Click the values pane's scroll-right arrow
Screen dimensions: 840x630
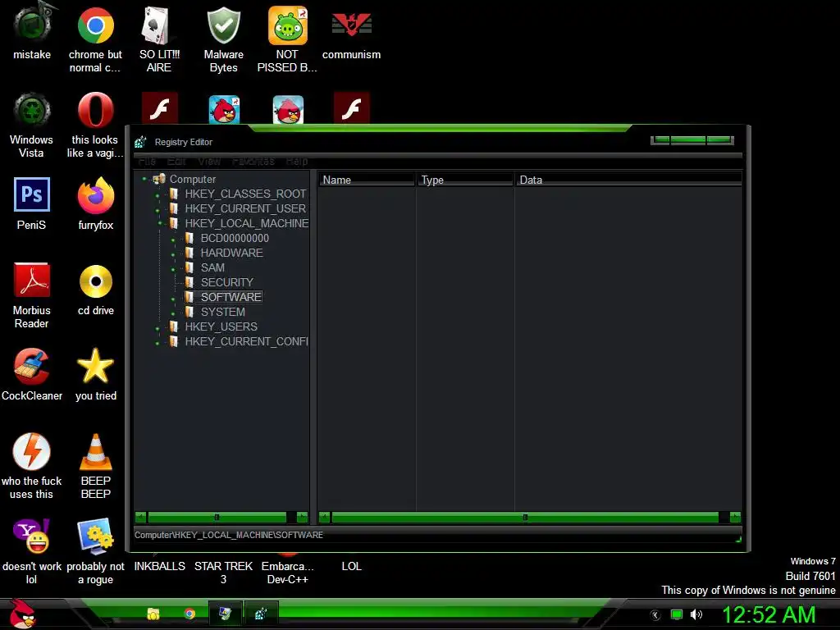(735, 517)
